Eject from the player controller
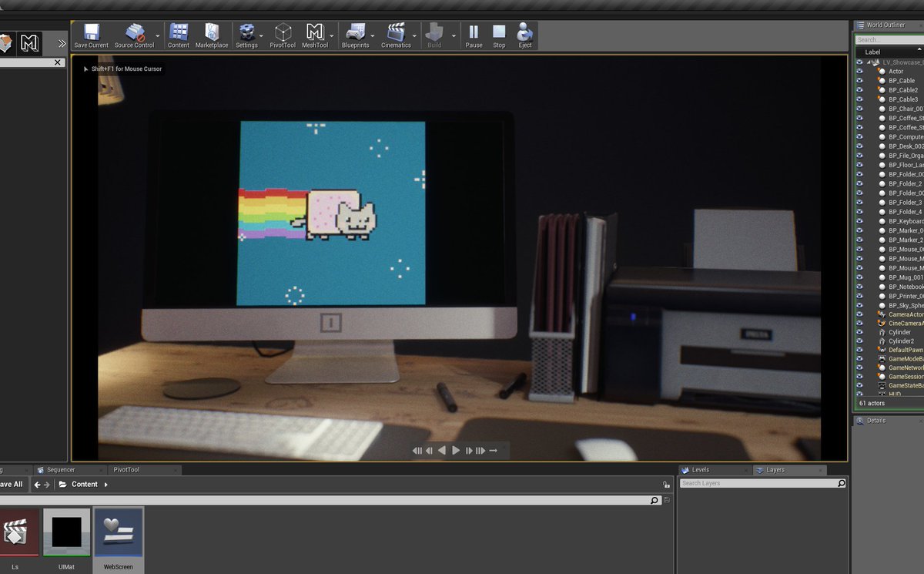The image size is (924, 574). [525, 35]
